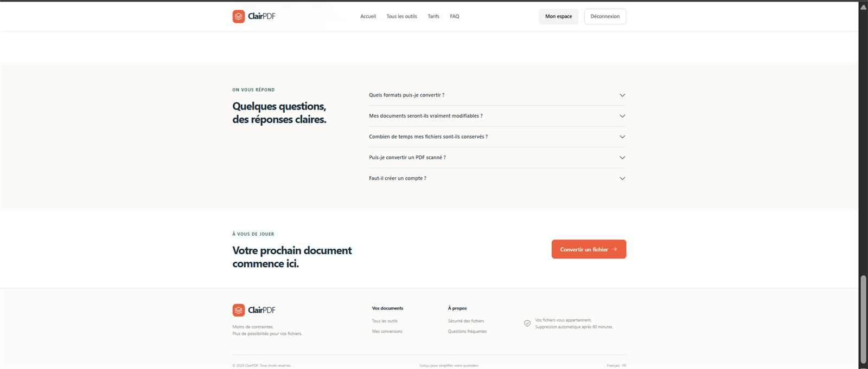Open footer link 'Questions fréquentes'
The height and width of the screenshot is (369, 868).
click(468, 332)
